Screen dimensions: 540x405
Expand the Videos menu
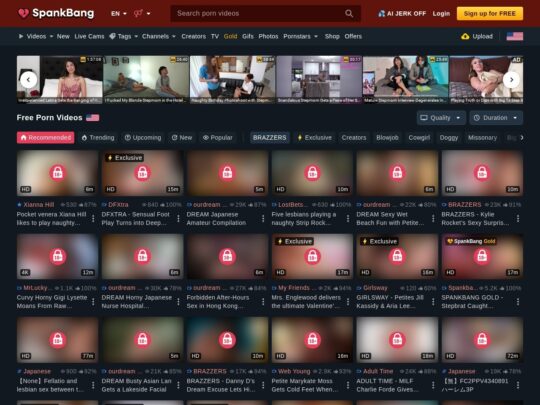(36, 36)
